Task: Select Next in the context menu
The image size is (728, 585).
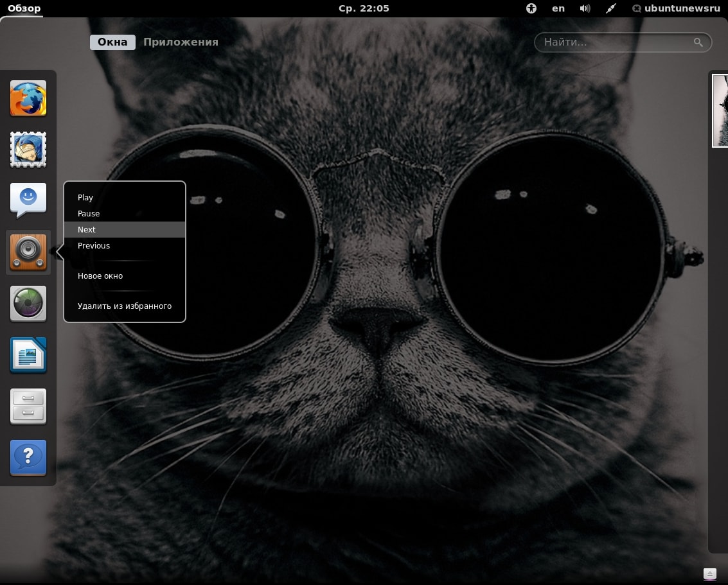Action: 87,230
